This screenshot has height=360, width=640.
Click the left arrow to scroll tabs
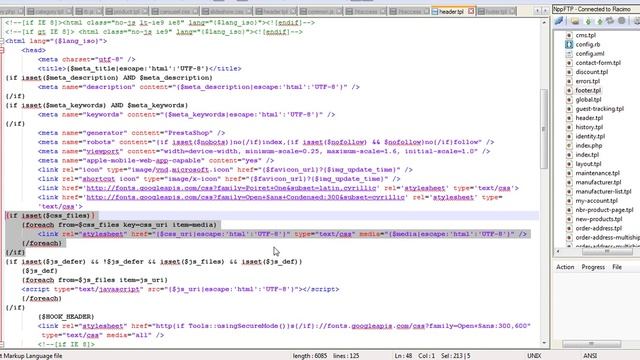(537, 11)
